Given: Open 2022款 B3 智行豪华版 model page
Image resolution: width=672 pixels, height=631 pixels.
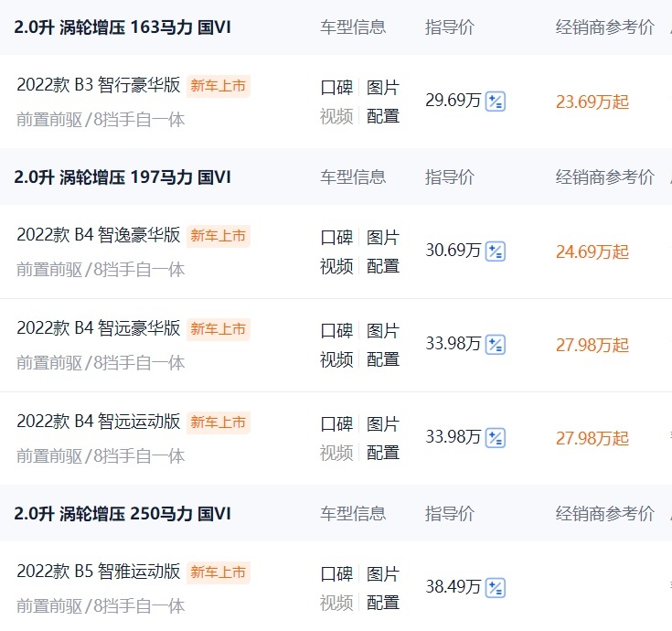Looking at the screenshot, I should pos(99,84).
